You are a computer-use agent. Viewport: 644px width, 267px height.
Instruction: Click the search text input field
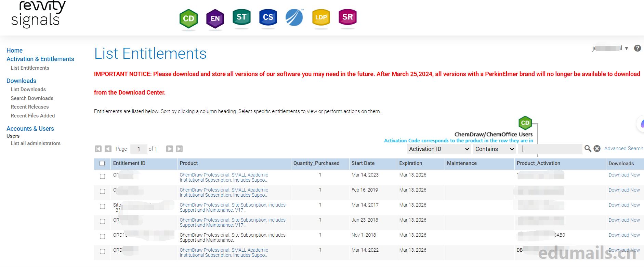(550, 149)
